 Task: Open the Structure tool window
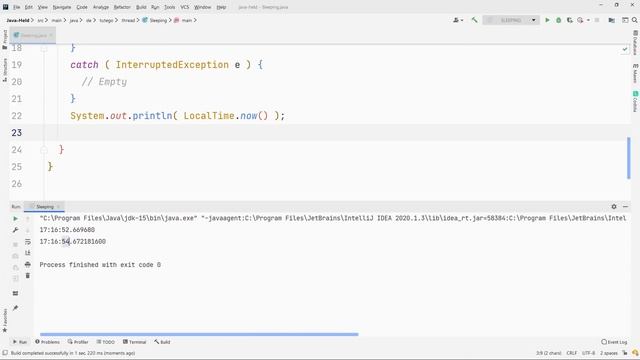point(5,69)
